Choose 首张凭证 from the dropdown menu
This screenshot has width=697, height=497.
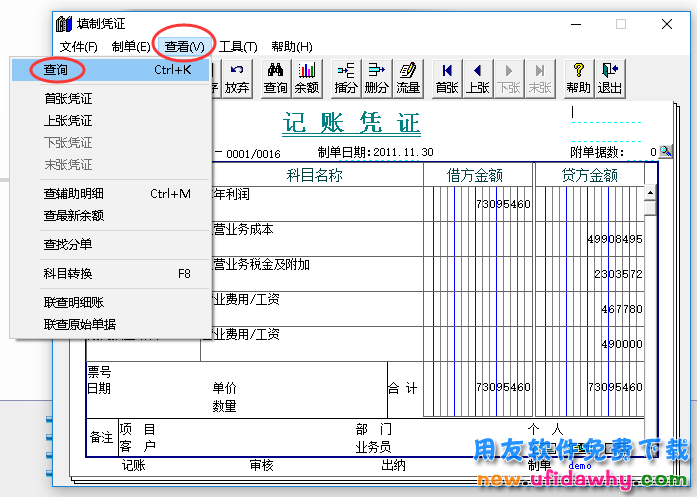pos(68,98)
